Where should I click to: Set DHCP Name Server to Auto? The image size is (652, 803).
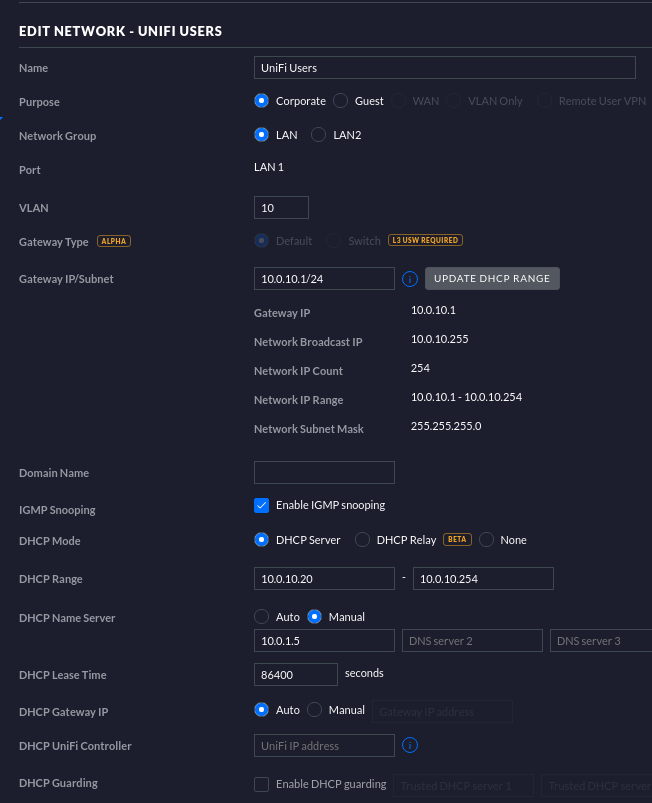(261, 617)
